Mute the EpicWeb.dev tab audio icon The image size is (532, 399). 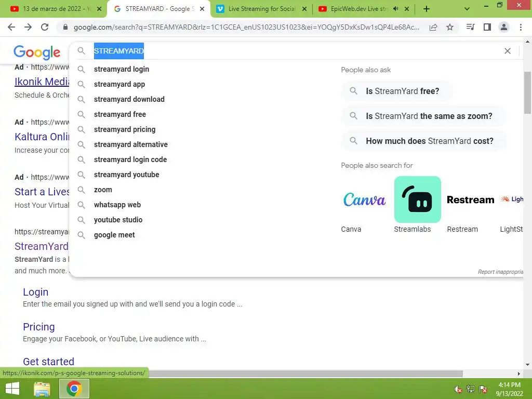395,9
